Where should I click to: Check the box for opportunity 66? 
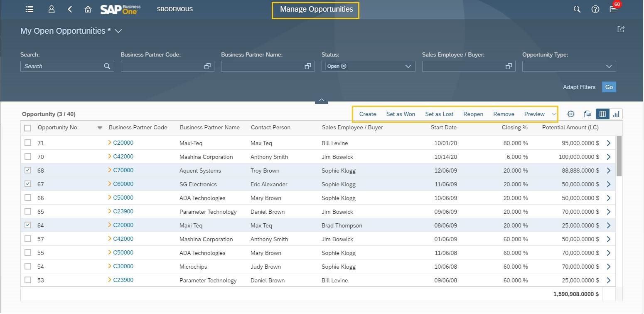(x=28, y=198)
